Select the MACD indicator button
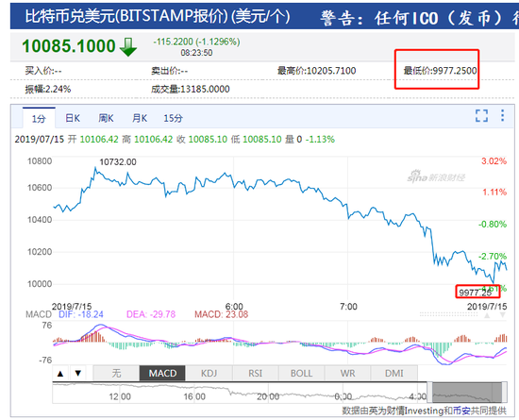This screenshot has height=420, width=519. tap(162, 374)
